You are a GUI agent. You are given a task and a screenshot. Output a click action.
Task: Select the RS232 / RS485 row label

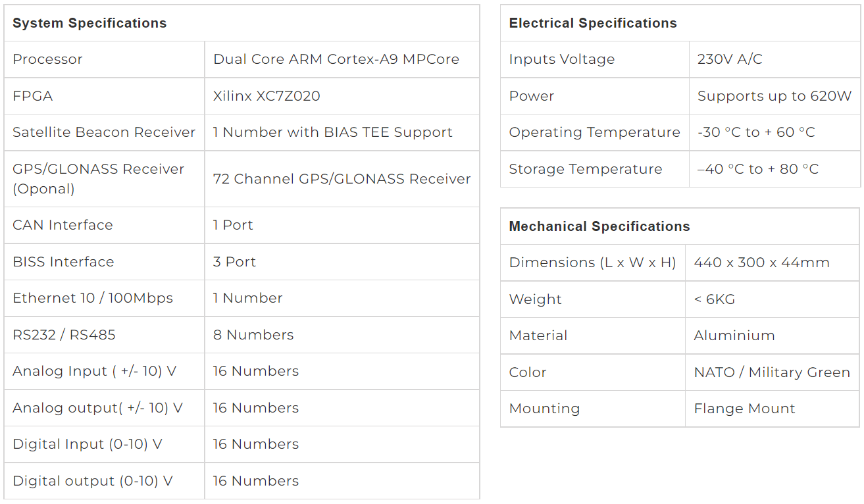(x=64, y=335)
